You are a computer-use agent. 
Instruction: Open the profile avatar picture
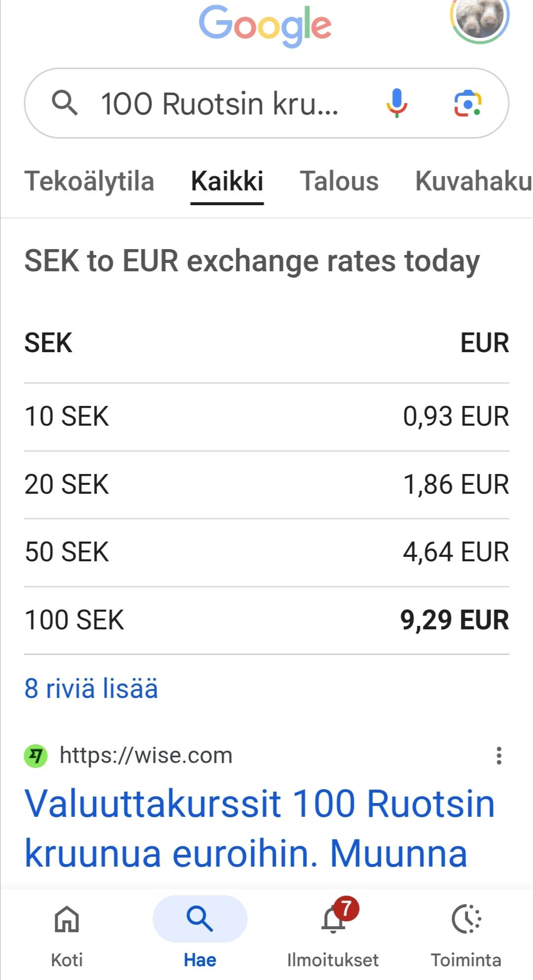(x=479, y=17)
